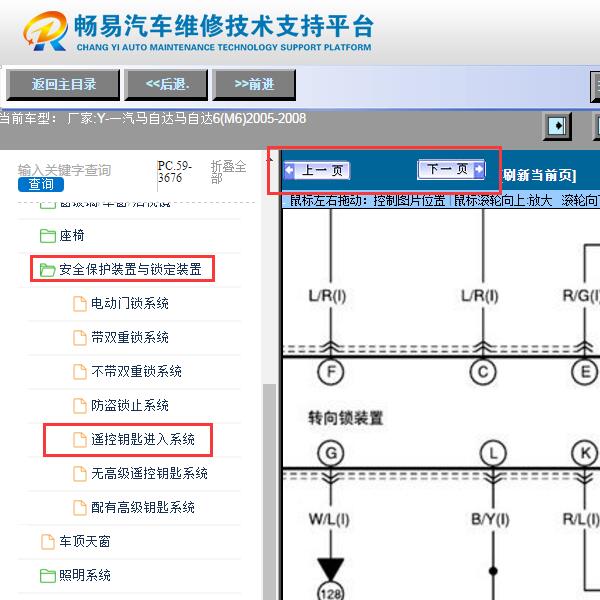600x600 pixels.
Task: Click the 刷新当前页 link
Action: coord(539,176)
